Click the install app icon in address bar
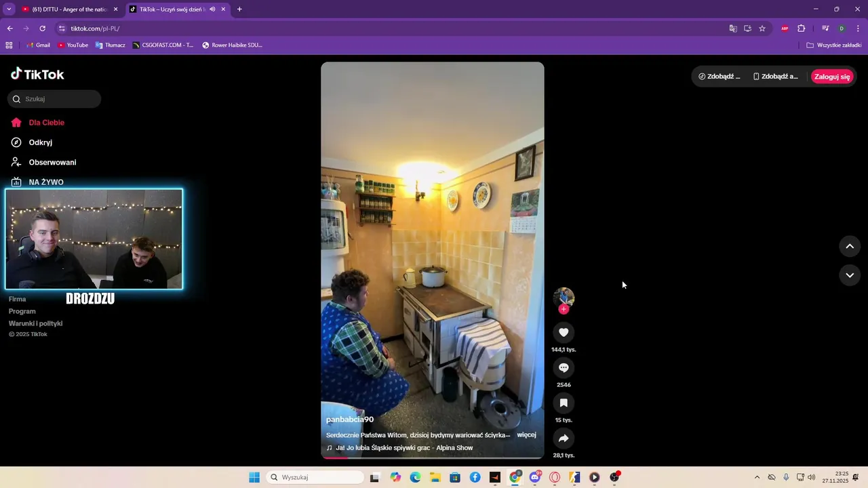 click(747, 28)
